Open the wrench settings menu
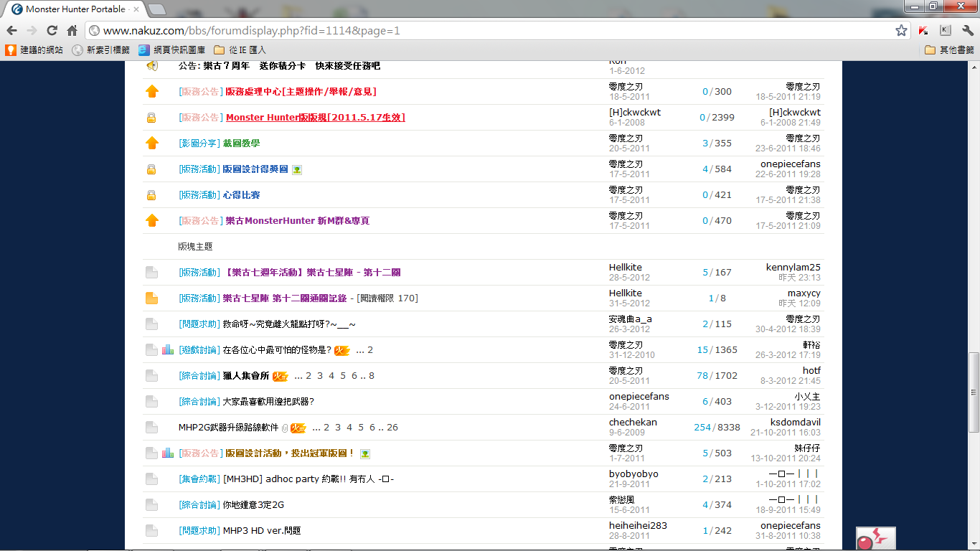Viewport: 980px width, 551px height. pos(967,30)
